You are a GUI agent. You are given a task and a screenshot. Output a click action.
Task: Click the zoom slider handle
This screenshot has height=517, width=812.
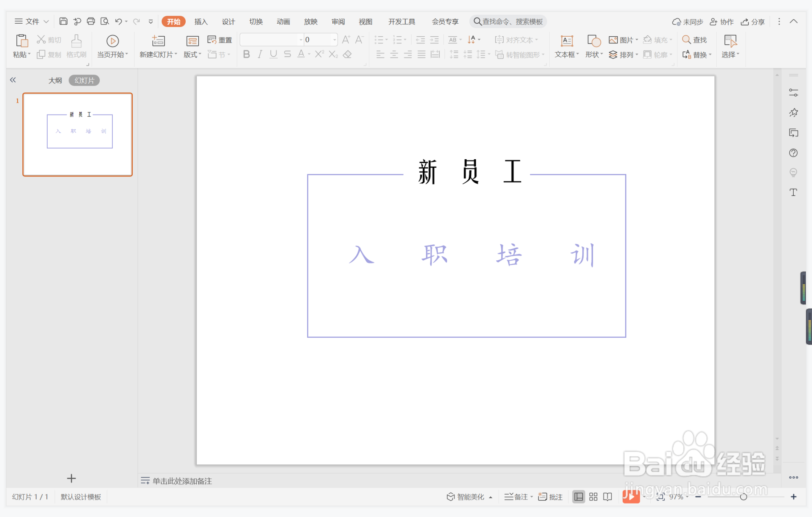[x=743, y=497]
